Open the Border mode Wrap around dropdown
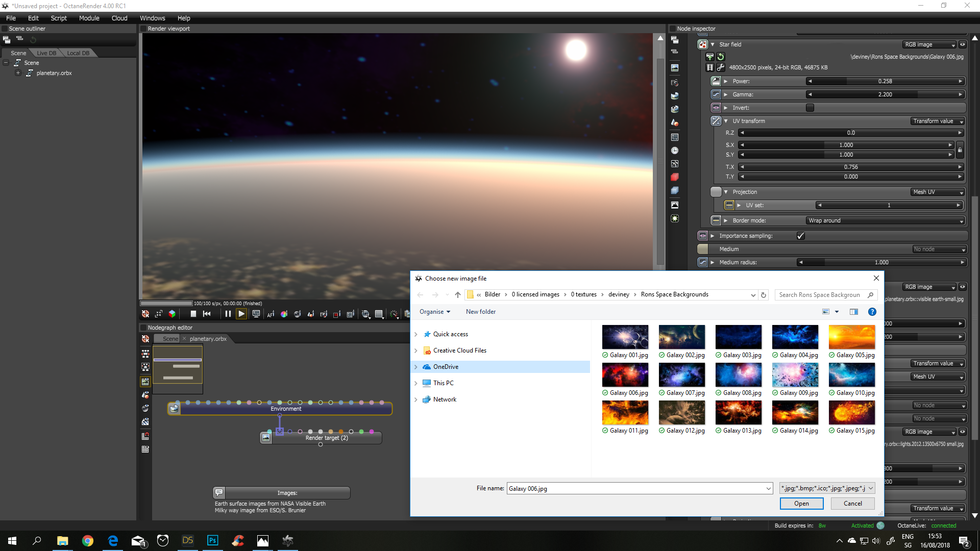 [885, 220]
